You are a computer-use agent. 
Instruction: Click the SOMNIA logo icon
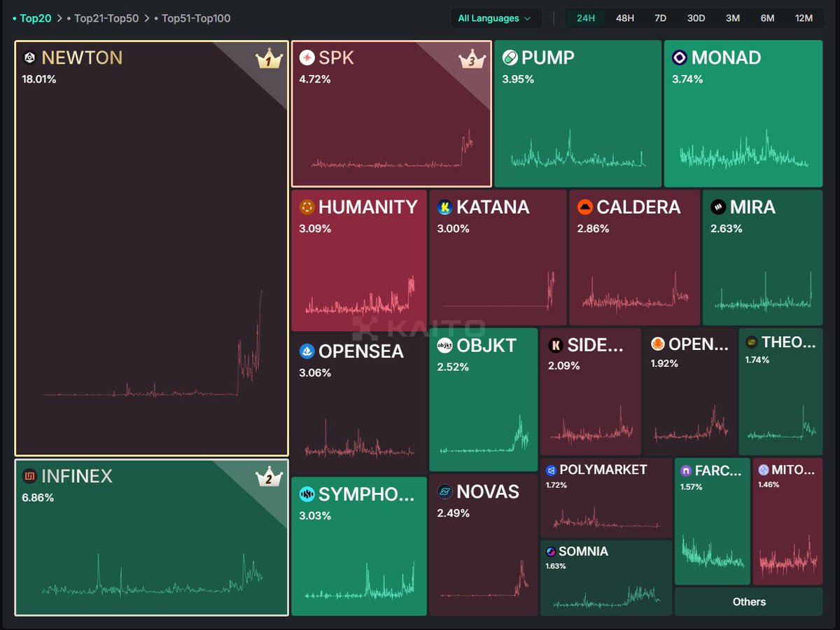click(552, 552)
